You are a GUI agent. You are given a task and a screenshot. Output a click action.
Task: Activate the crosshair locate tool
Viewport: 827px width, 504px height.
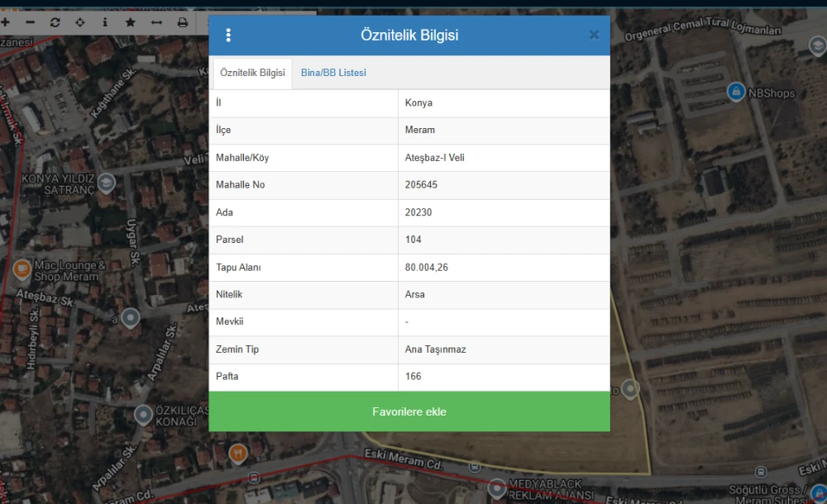click(80, 22)
